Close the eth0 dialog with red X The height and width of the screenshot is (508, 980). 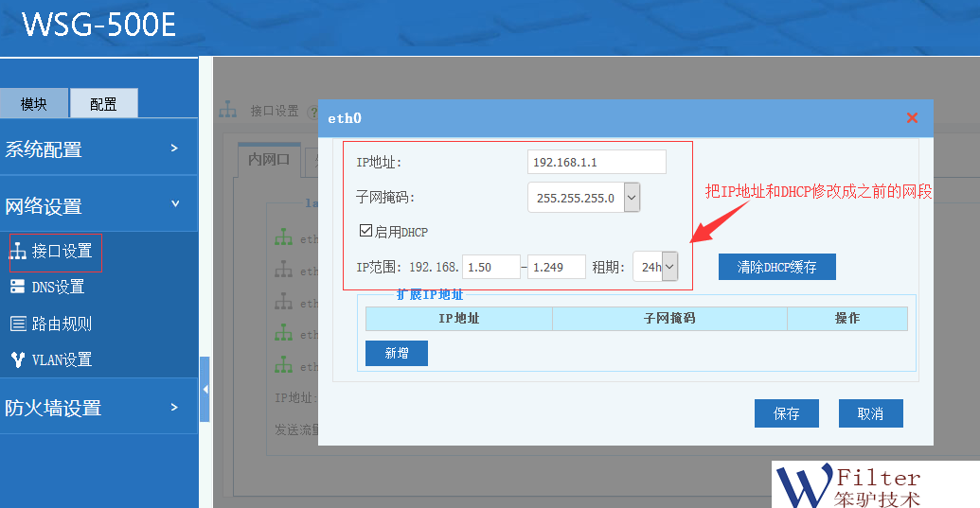(912, 118)
